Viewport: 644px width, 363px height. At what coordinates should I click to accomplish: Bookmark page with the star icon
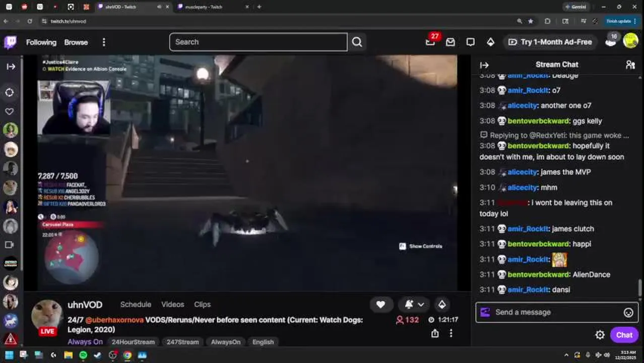[531, 21]
